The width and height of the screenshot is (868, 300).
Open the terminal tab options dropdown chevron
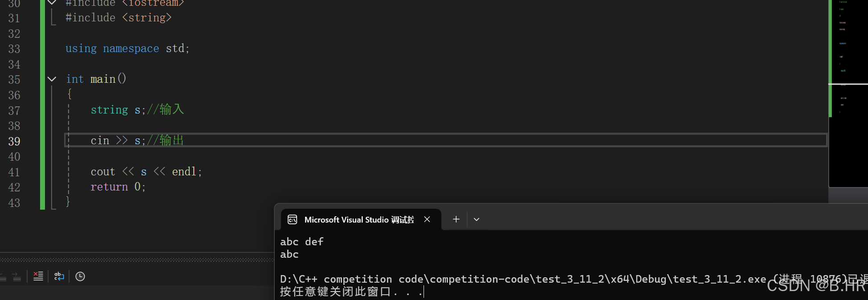pyautogui.click(x=477, y=219)
